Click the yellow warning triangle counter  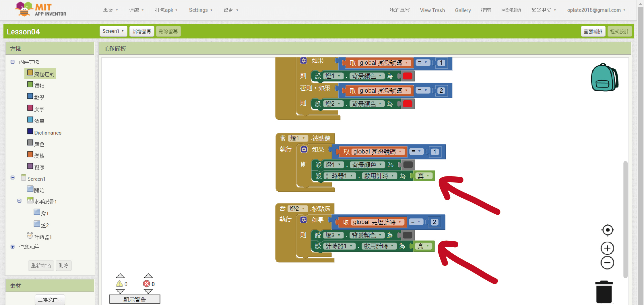pyautogui.click(x=119, y=284)
